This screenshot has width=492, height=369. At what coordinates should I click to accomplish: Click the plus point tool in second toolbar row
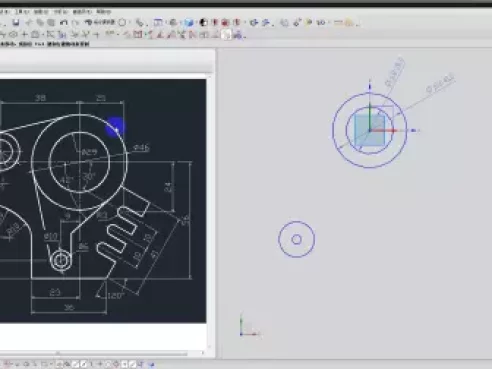click(24, 34)
